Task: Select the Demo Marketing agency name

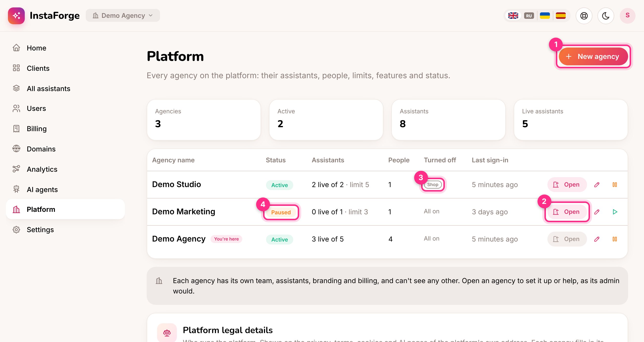Action: pos(184,212)
